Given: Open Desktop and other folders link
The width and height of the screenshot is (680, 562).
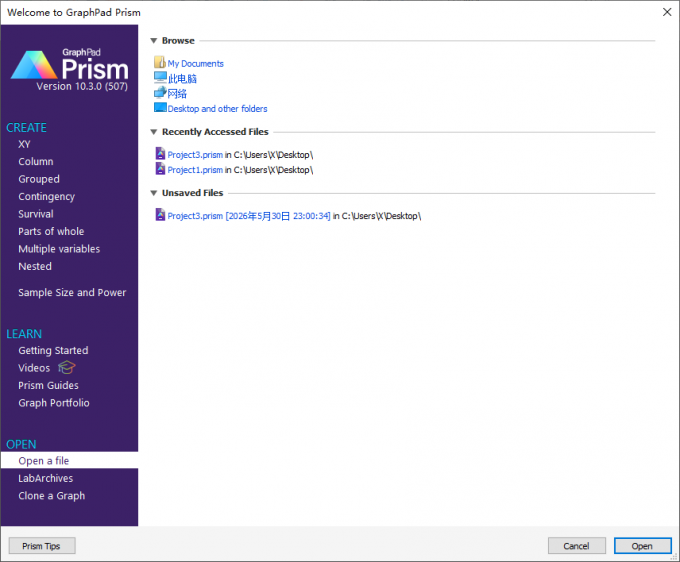Looking at the screenshot, I should pos(218,109).
